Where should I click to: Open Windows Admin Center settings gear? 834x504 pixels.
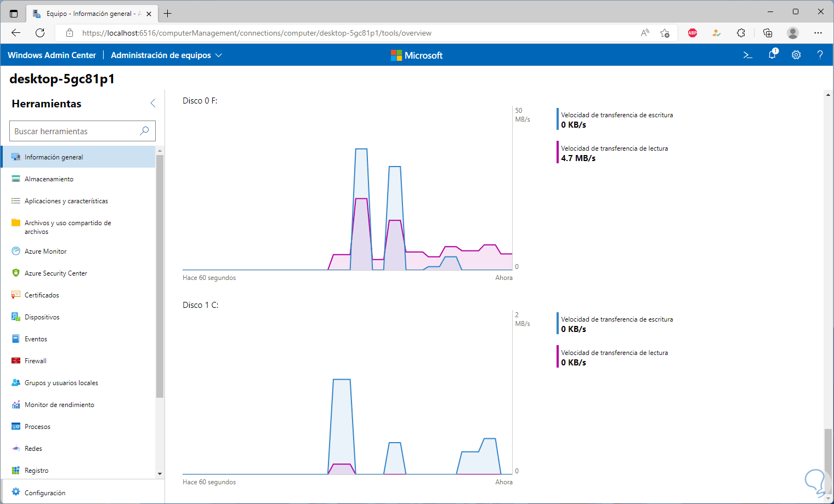(x=796, y=55)
